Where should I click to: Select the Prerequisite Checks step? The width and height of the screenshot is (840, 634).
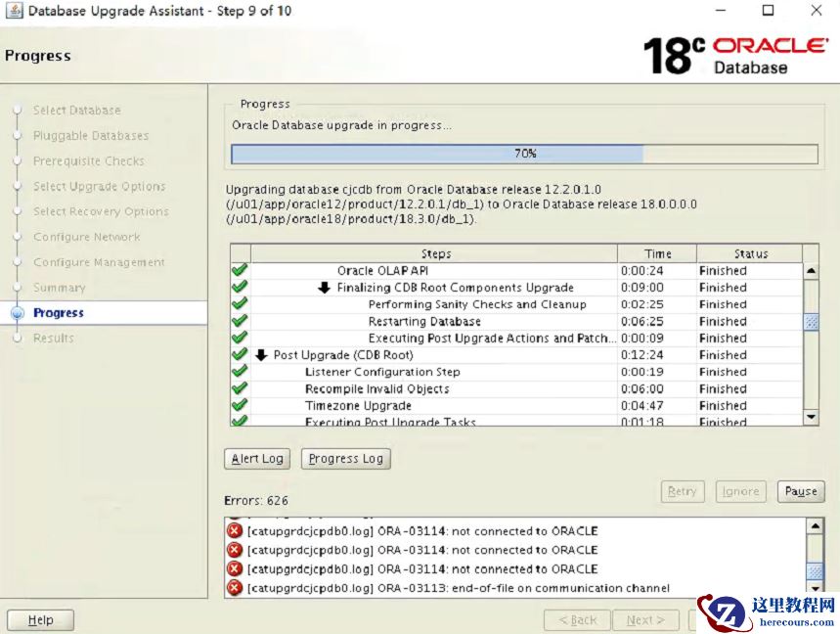[x=88, y=161]
